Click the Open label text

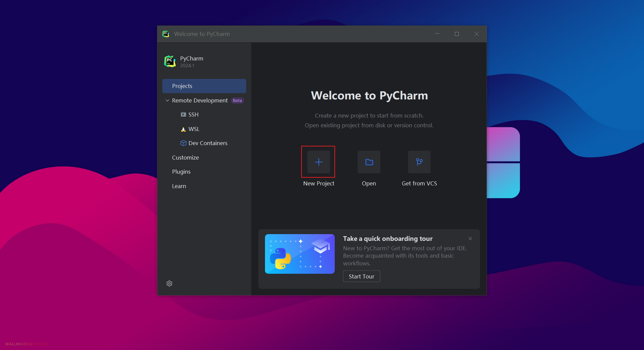click(x=369, y=183)
